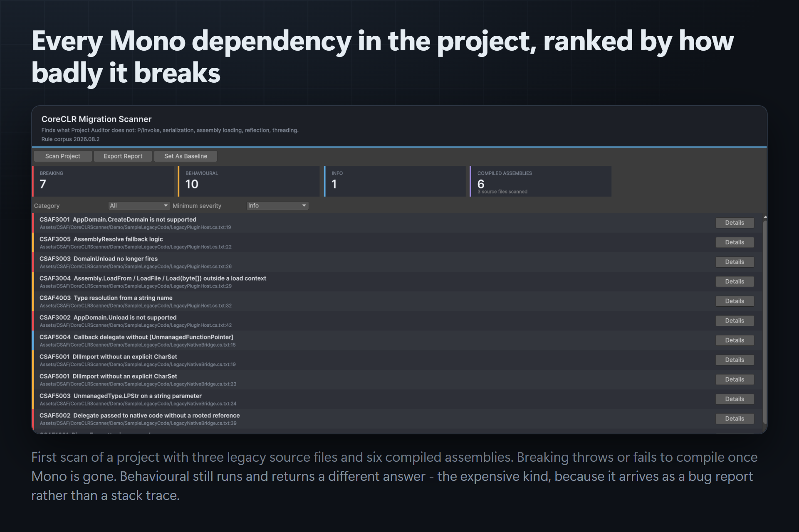Image resolution: width=799 pixels, height=532 pixels.
Task: Select 'Assembly.LoadFrom / LoadFile' row title
Action: pyautogui.click(x=170, y=278)
